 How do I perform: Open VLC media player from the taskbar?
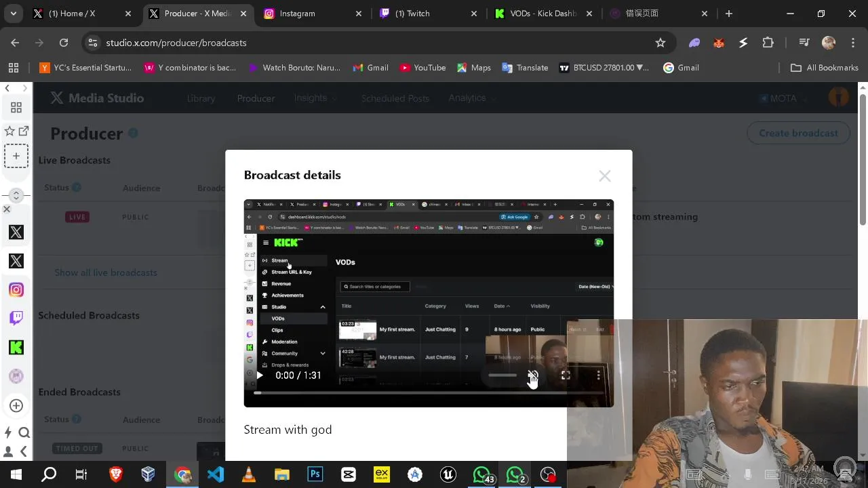click(249, 474)
